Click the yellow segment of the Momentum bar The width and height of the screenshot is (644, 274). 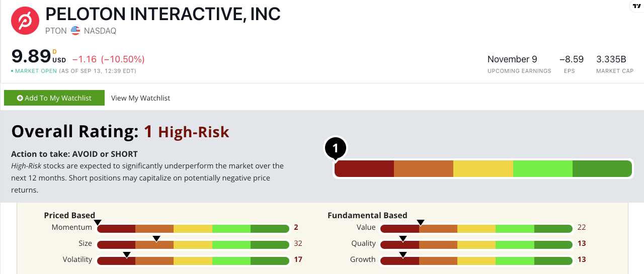tap(193, 229)
